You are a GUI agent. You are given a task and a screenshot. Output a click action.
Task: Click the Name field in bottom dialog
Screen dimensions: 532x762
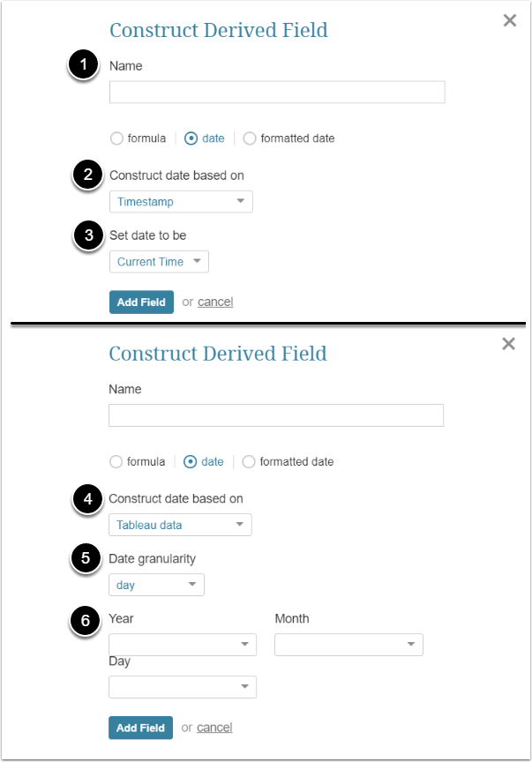275,415
